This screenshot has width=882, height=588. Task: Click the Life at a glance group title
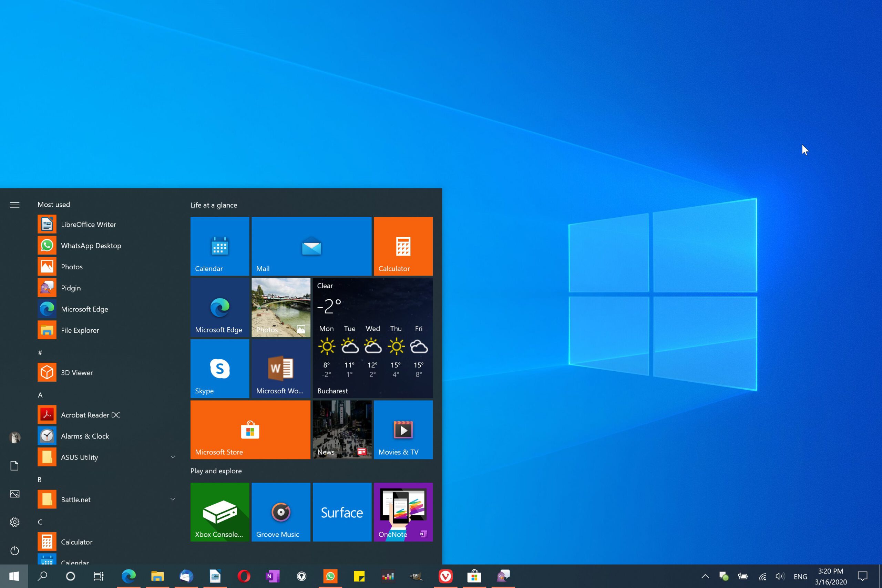[214, 205]
